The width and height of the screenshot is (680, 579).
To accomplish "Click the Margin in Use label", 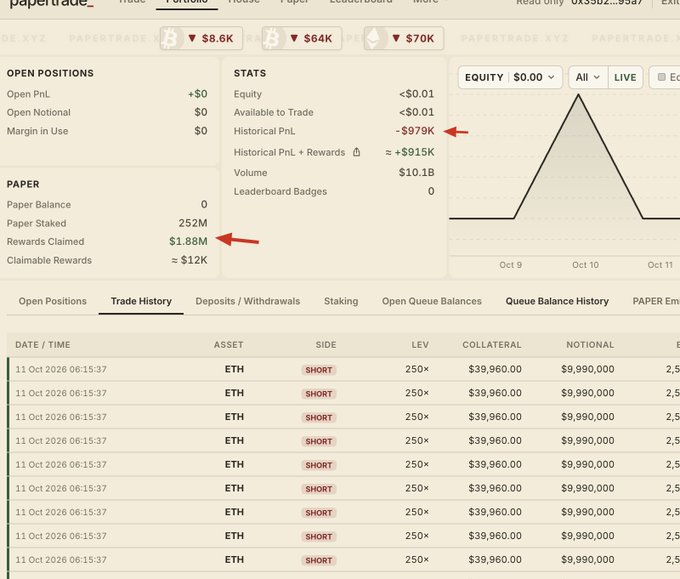I will point(37,131).
